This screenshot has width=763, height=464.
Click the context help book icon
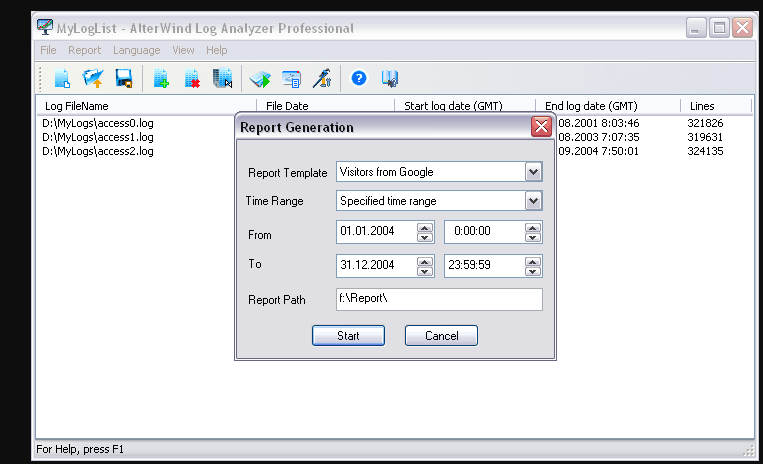pyautogui.click(x=390, y=78)
